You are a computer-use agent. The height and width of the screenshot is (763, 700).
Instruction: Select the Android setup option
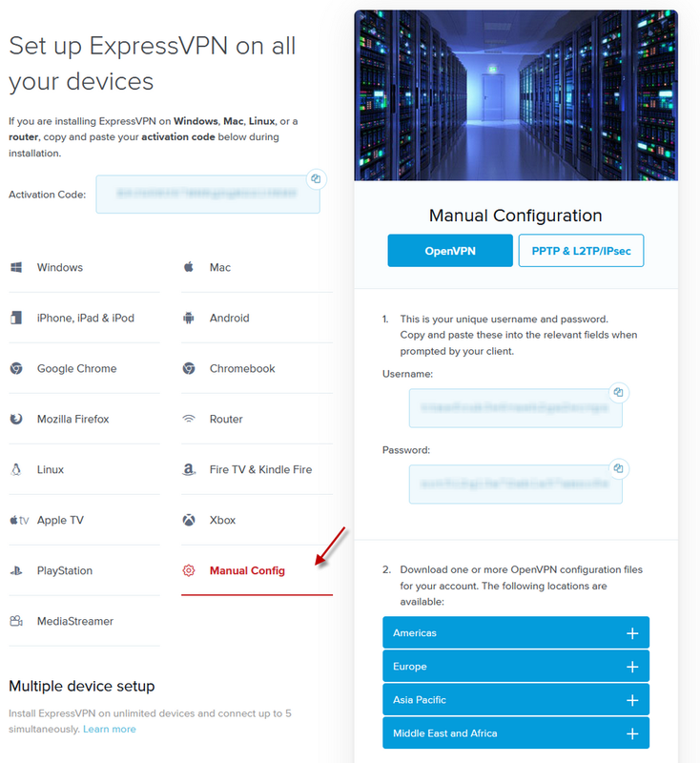257,319
